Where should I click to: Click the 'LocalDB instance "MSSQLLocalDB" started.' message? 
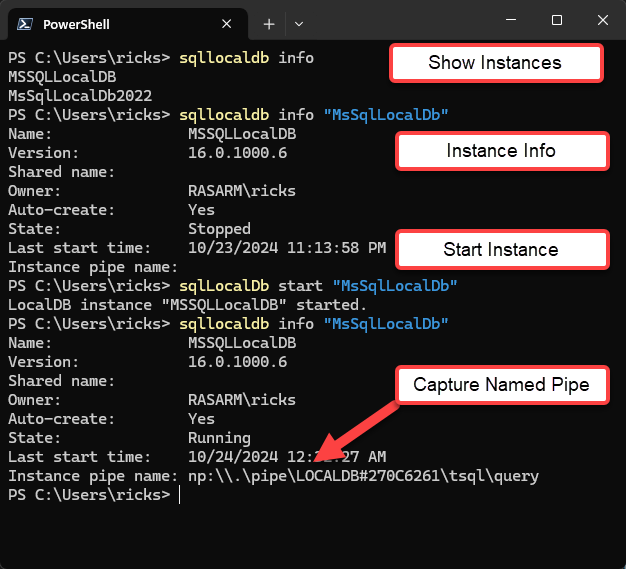tap(187, 305)
